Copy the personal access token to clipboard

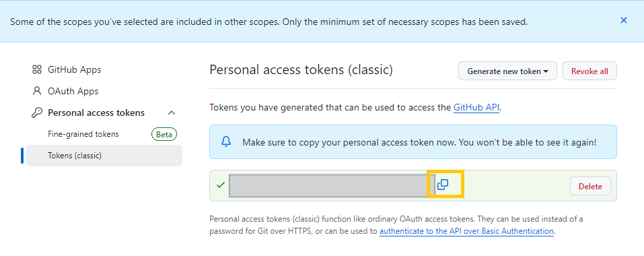pos(442,185)
